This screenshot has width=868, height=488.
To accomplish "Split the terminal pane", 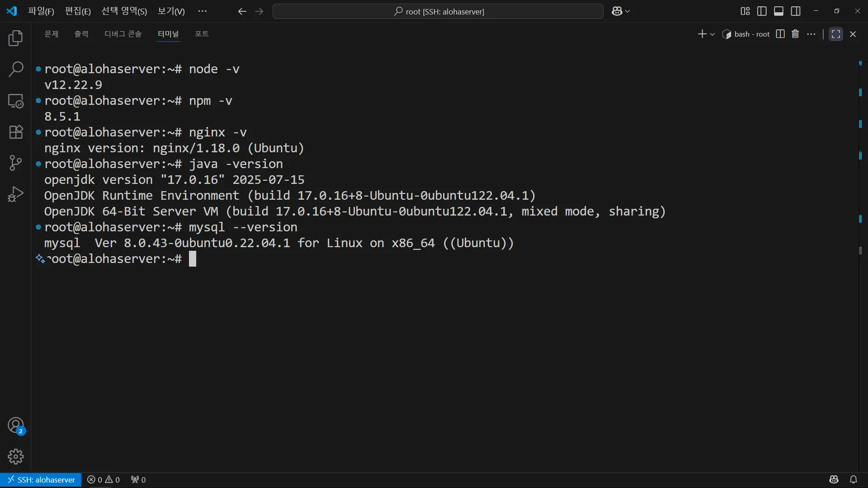I will point(780,34).
